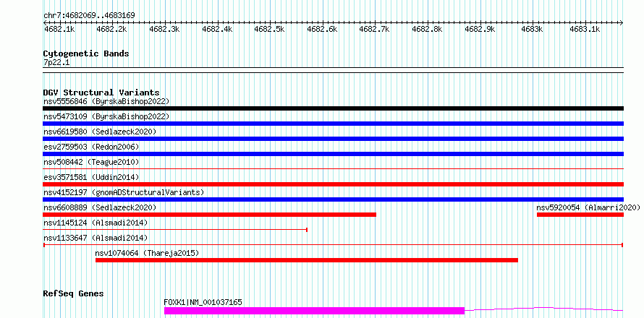Click the red nsv6608889 variant bar
Viewport: 644px width, 318px height.
(x=209, y=215)
